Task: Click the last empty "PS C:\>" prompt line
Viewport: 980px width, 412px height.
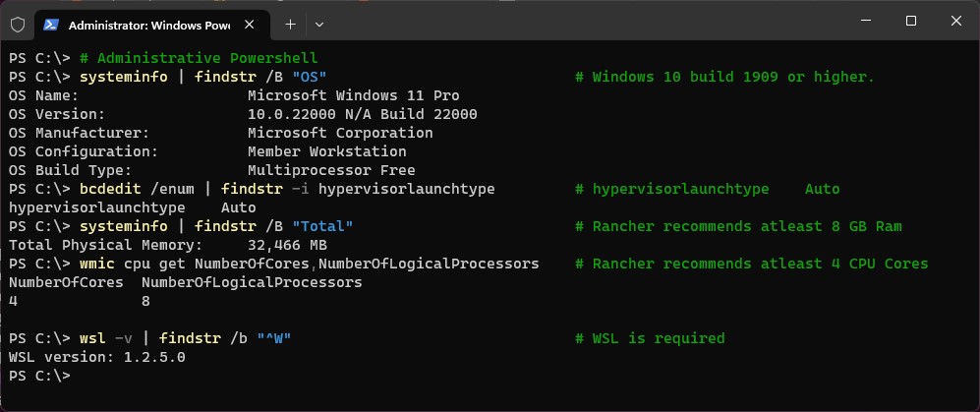Action: (x=39, y=376)
